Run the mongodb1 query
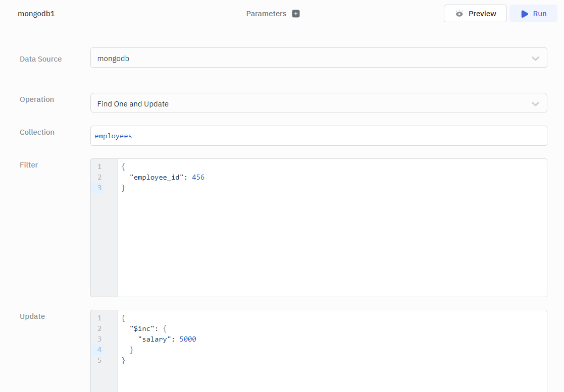Image resolution: width=564 pixels, height=392 pixels. [533, 14]
